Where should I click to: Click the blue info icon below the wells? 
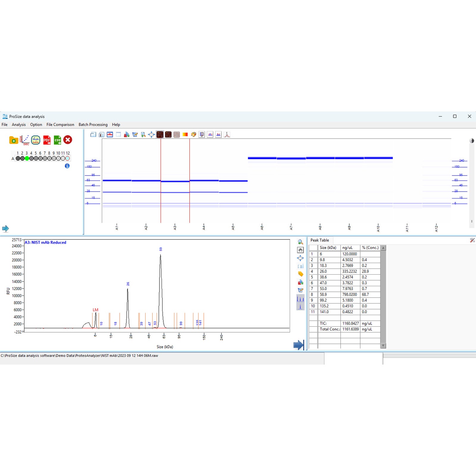click(x=67, y=166)
